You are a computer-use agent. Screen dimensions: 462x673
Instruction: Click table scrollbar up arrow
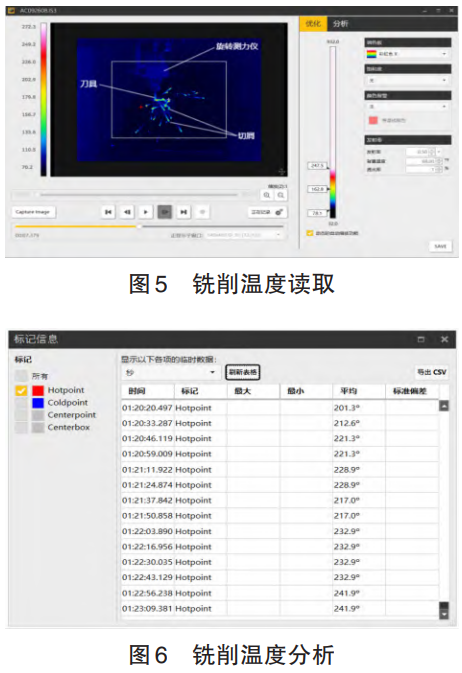click(444, 406)
